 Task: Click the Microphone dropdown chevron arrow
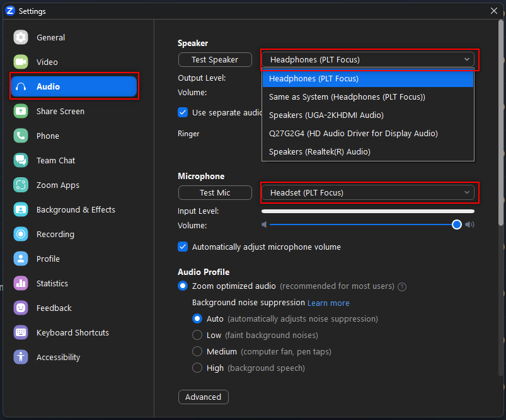click(x=467, y=192)
